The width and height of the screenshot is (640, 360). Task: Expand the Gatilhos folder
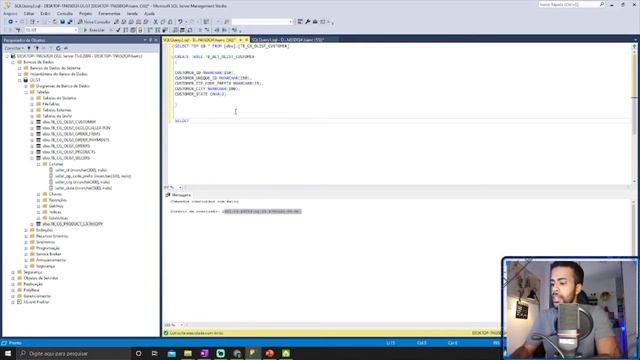click(39, 206)
